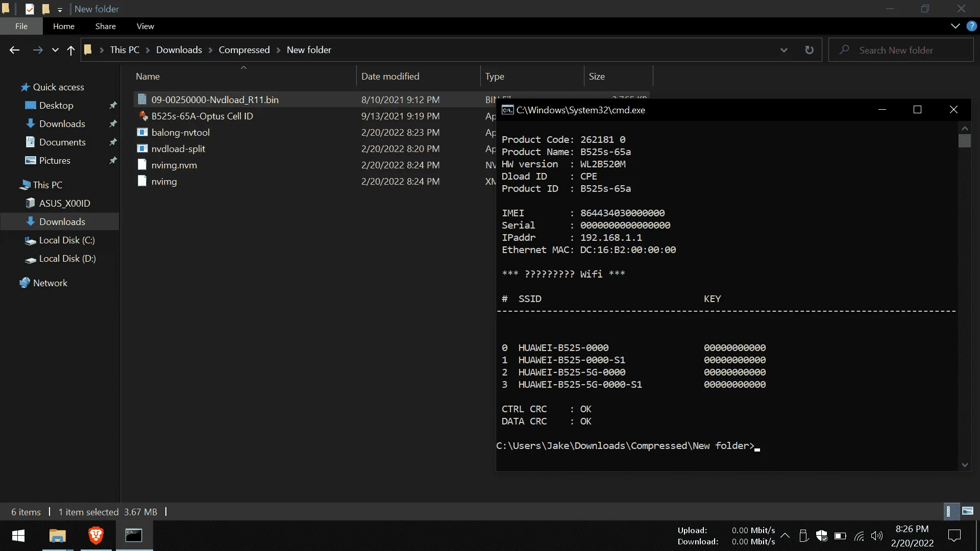Open File Explorer from the taskbar
Viewport: 980px width, 551px height.
pyautogui.click(x=58, y=536)
